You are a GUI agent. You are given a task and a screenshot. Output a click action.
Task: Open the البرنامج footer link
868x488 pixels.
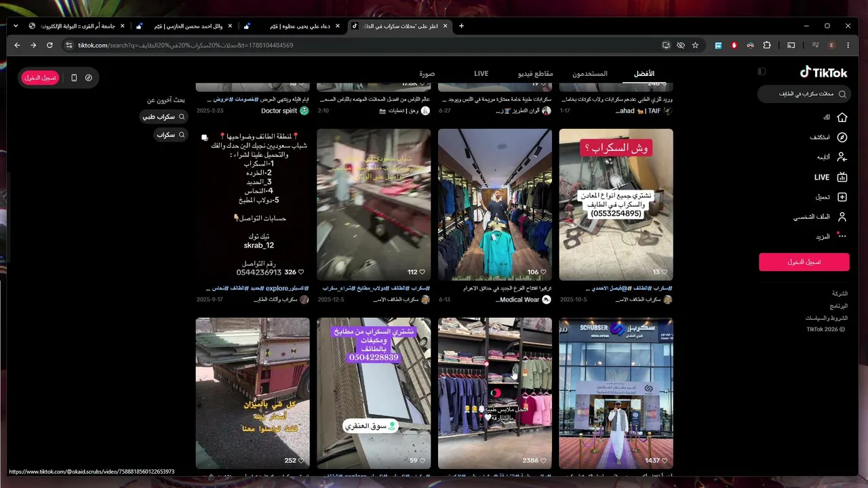tap(839, 306)
